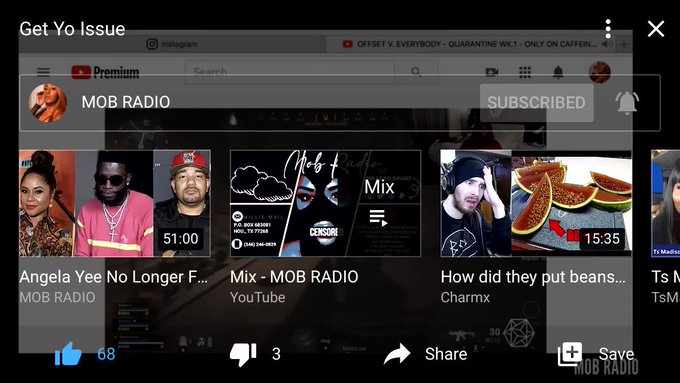Viewport: 680px width, 383px height.
Task: Click the Instagram browser tab in the background
Action: [172, 44]
